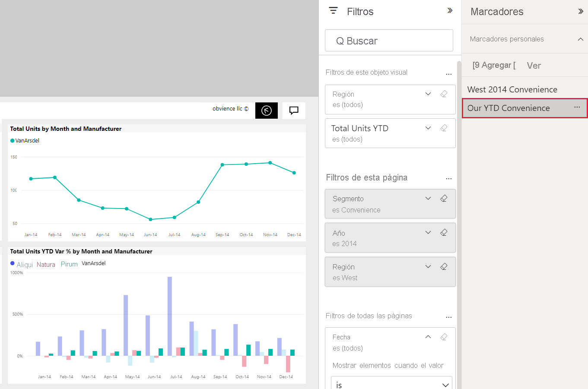Click the Natura legend entry in bar chart
The image size is (588, 389).
46,265
